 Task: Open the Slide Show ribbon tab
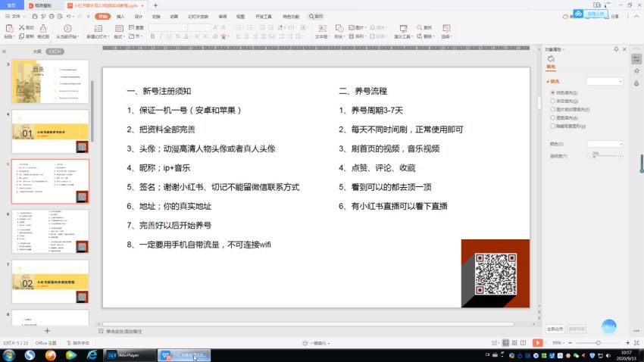click(198, 17)
